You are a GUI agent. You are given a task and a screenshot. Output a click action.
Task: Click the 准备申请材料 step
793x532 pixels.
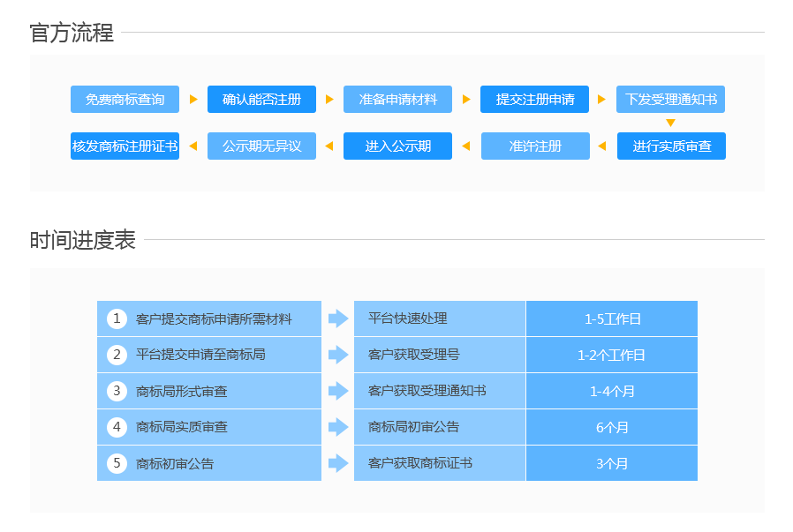click(x=397, y=100)
